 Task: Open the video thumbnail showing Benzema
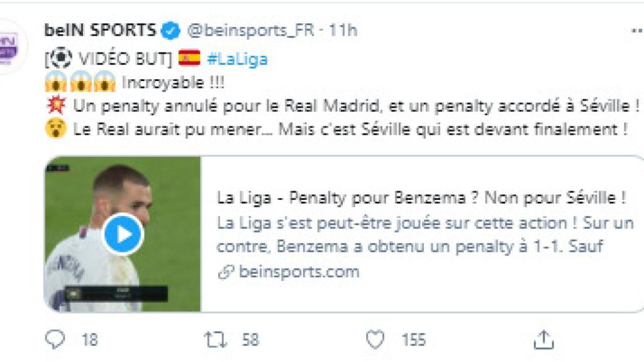pos(120,234)
